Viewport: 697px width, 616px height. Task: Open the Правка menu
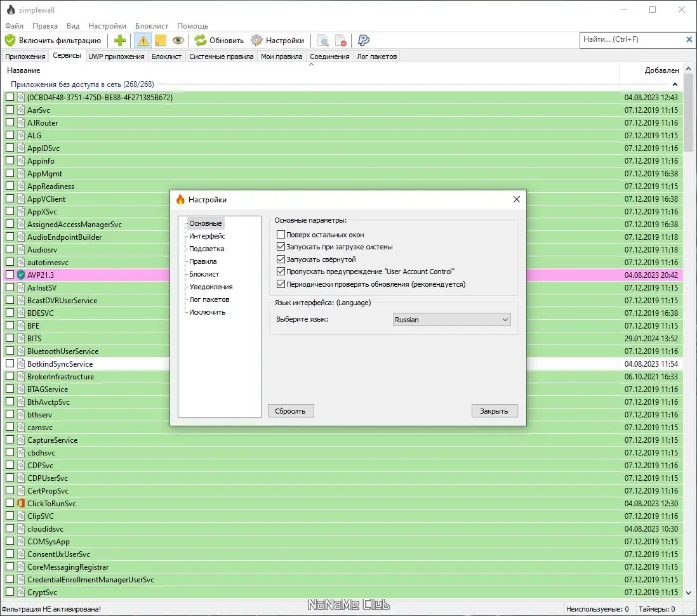coord(45,26)
